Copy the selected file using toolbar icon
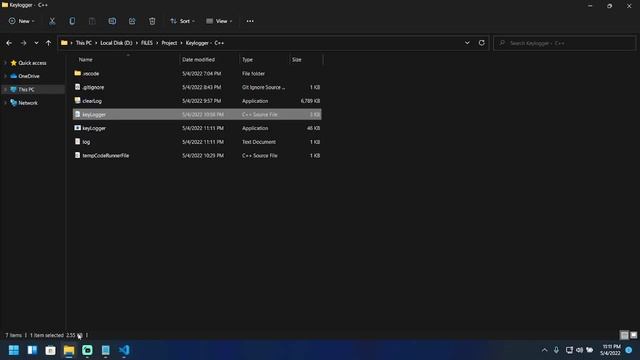Image resolution: width=640 pixels, height=360 pixels. [x=72, y=21]
